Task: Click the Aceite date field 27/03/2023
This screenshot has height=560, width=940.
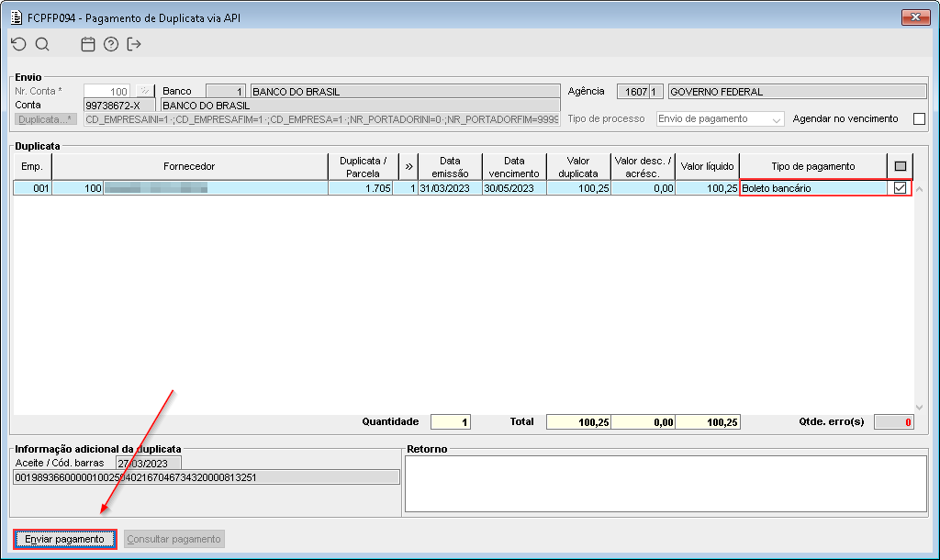Action: (148, 464)
